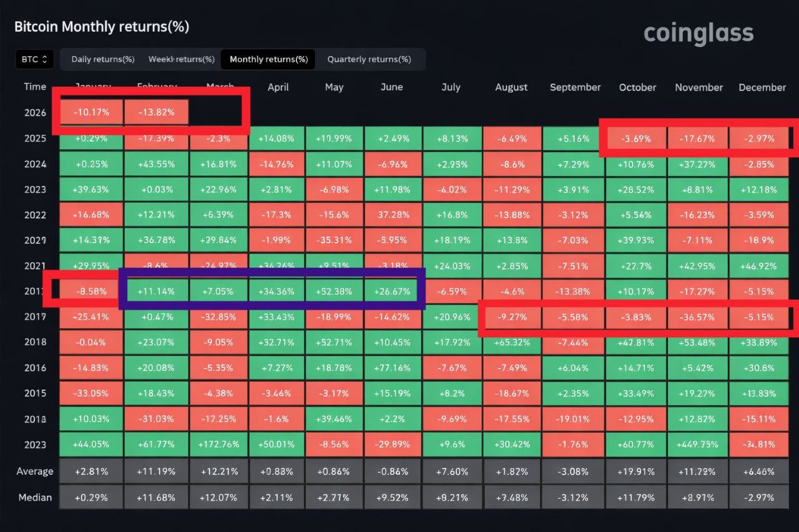Open the Quarterly returns(%) tab
The image size is (799, 532).
(x=371, y=59)
